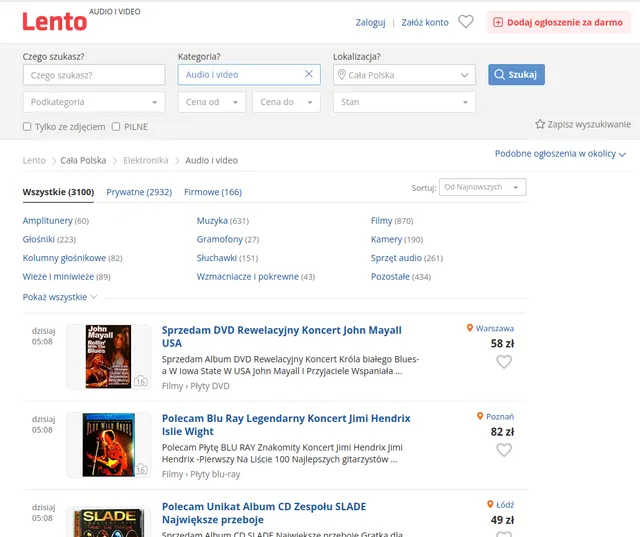Enable the Tylko ze zdjęciem checkbox

pyautogui.click(x=27, y=127)
